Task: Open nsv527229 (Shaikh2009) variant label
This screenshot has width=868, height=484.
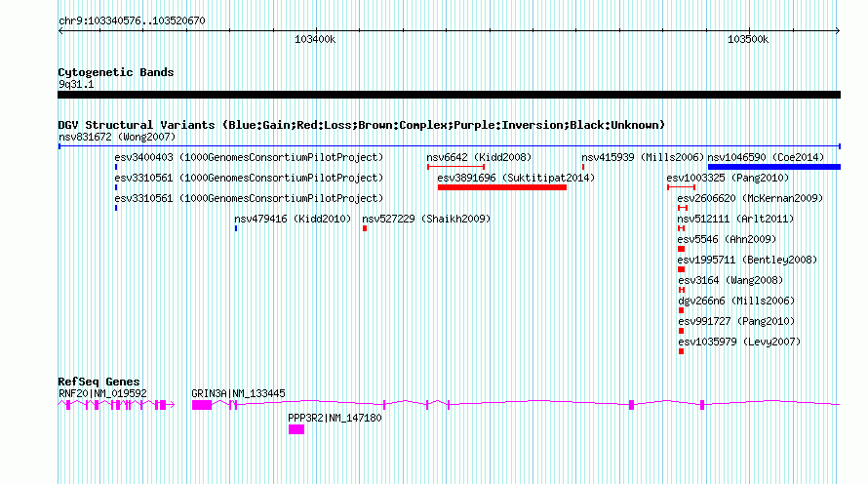Action: [426, 219]
